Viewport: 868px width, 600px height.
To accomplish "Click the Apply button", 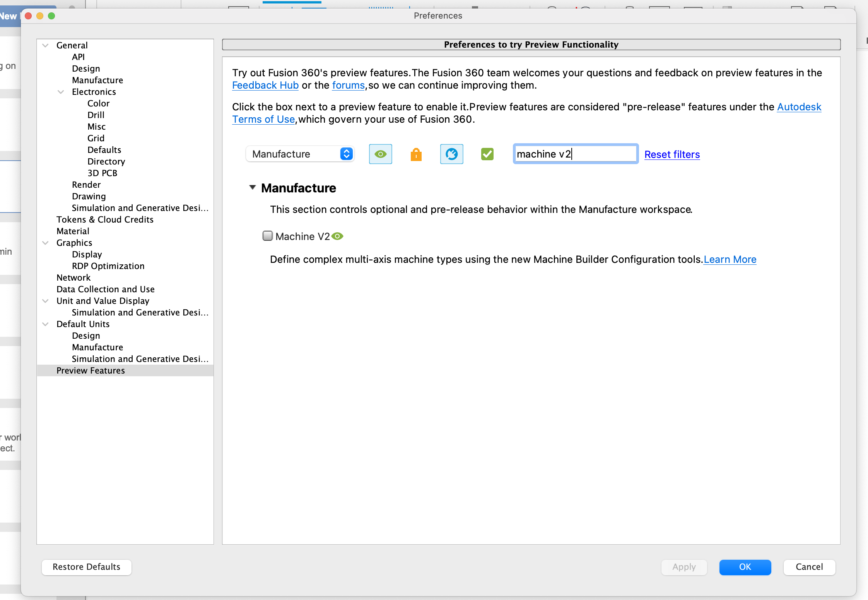I will pos(684,567).
